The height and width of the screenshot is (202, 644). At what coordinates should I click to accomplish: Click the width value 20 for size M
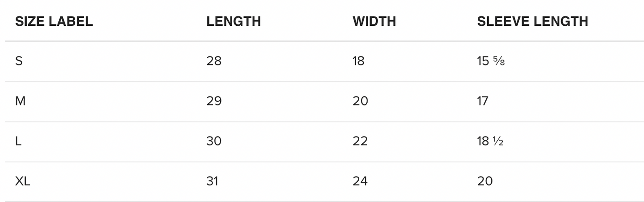(x=360, y=101)
